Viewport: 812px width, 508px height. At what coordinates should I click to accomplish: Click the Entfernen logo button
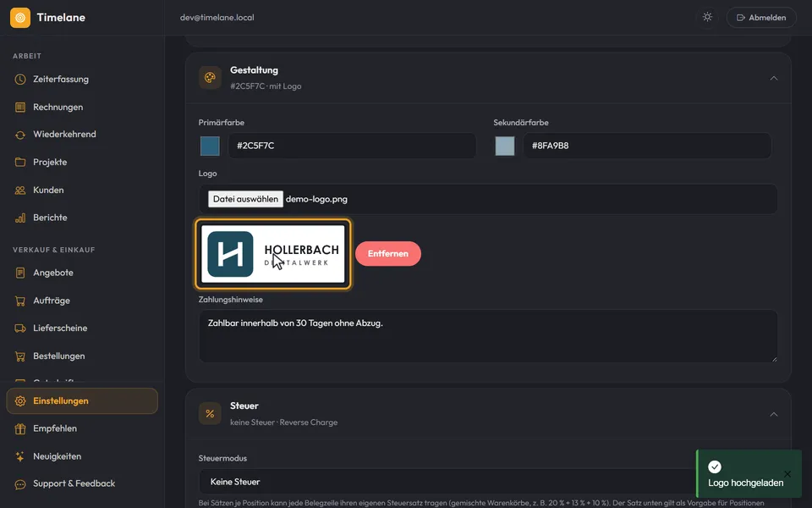coord(388,253)
